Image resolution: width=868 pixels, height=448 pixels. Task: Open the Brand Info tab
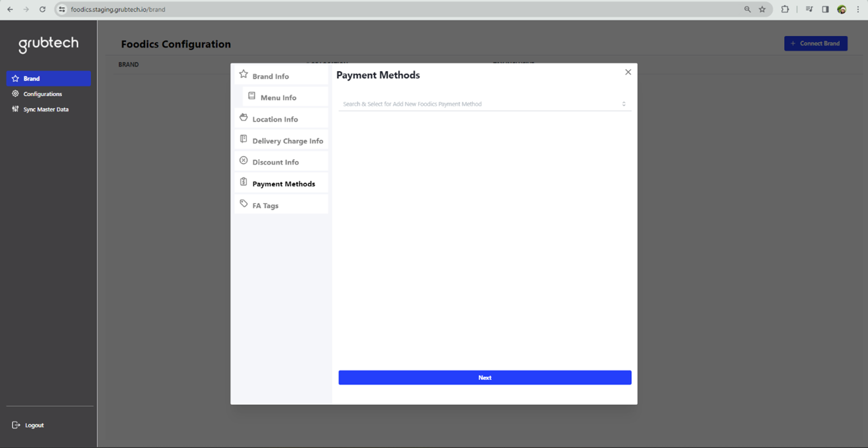coord(282,76)
